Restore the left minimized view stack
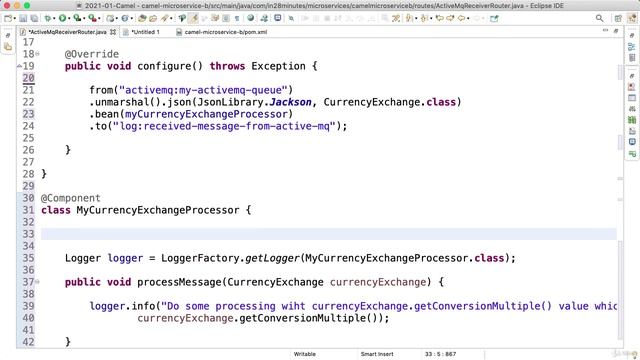 8,36
